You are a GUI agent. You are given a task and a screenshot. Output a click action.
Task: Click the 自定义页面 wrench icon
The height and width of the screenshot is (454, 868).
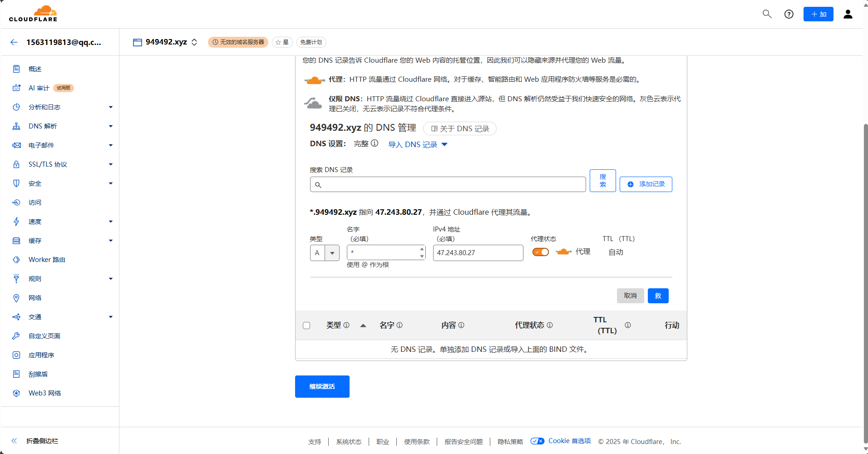pos(16,336)
